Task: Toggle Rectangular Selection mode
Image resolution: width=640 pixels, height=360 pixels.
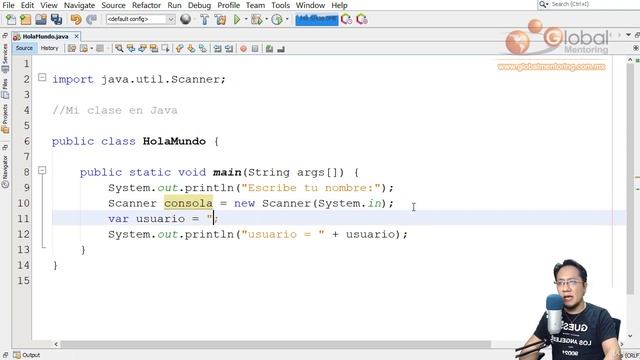Action: click(x=165, y=49)
